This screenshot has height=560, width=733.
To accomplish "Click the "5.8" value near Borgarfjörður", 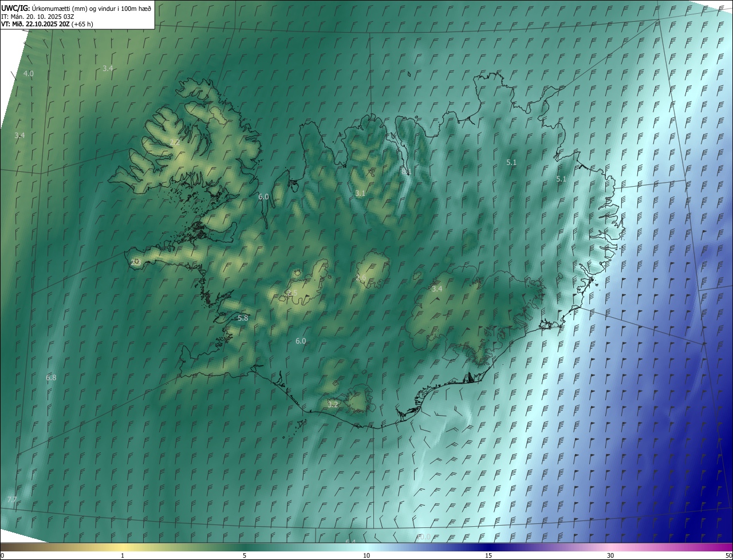I will (x=243, y=318).
